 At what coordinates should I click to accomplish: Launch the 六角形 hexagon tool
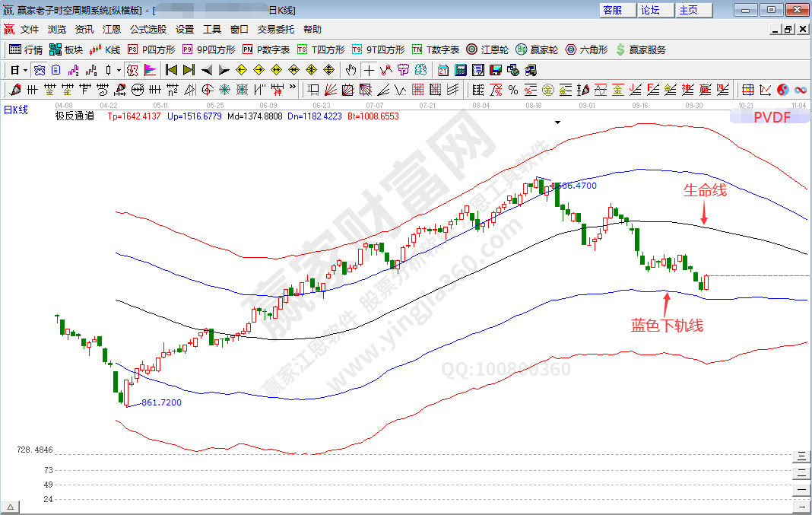pos(587,49)
